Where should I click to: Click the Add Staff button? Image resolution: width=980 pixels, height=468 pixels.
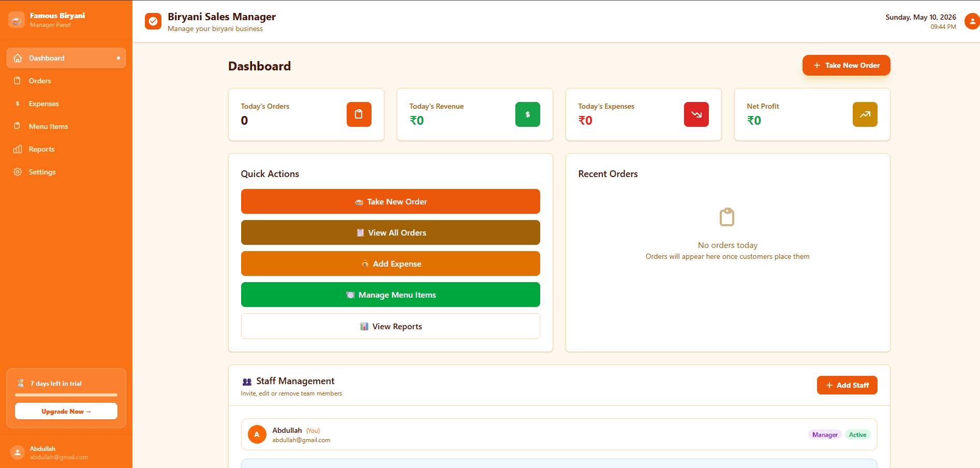coord(847,385)
